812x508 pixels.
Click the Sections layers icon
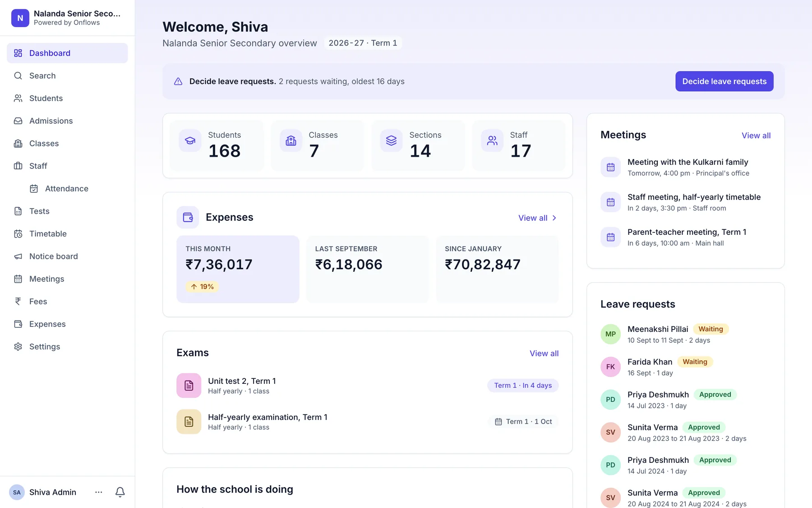coord(391,140)
